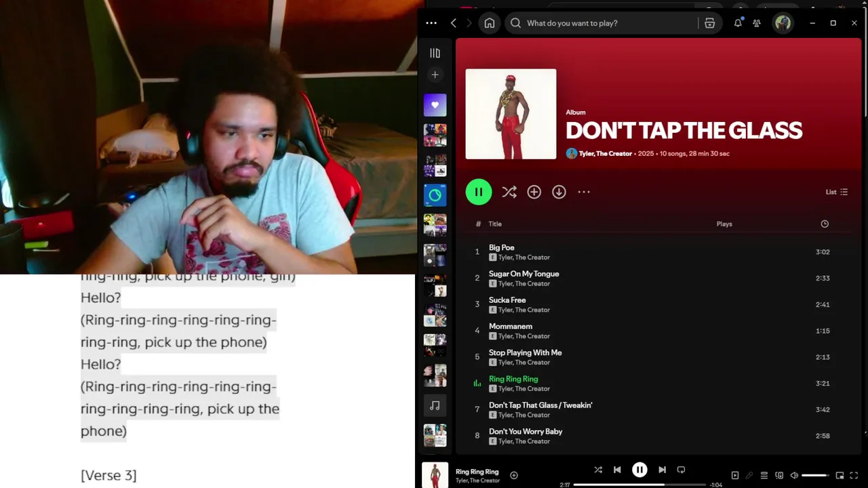Screen dimensions: 868x488
Task: Click the 3:02 duration of Big Poe
Action: point(823,252)
